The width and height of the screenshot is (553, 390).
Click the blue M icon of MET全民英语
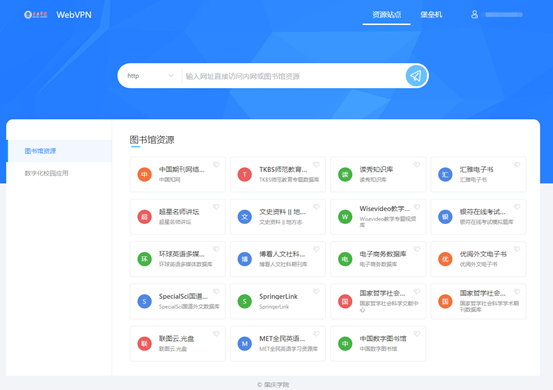[x=244, y=343]
